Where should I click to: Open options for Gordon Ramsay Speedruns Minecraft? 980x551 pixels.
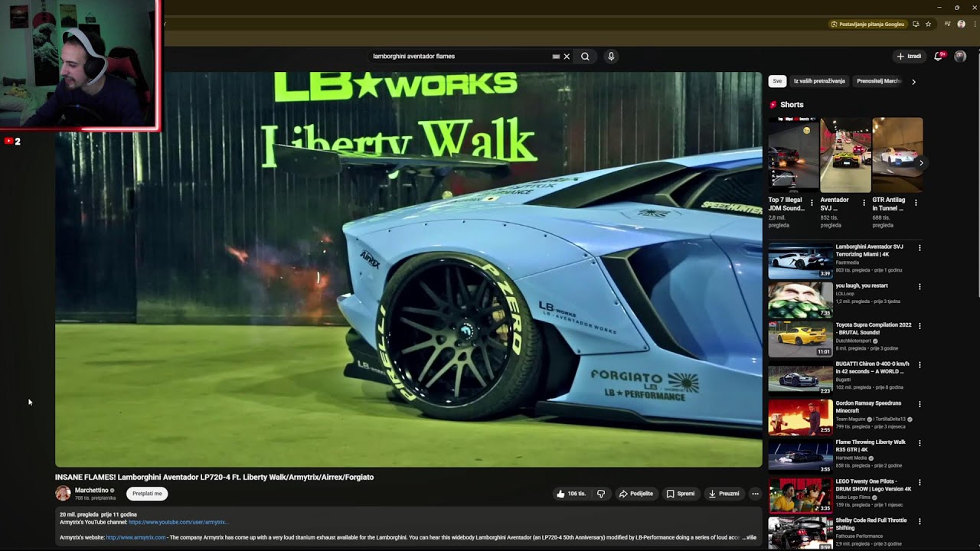920,404
